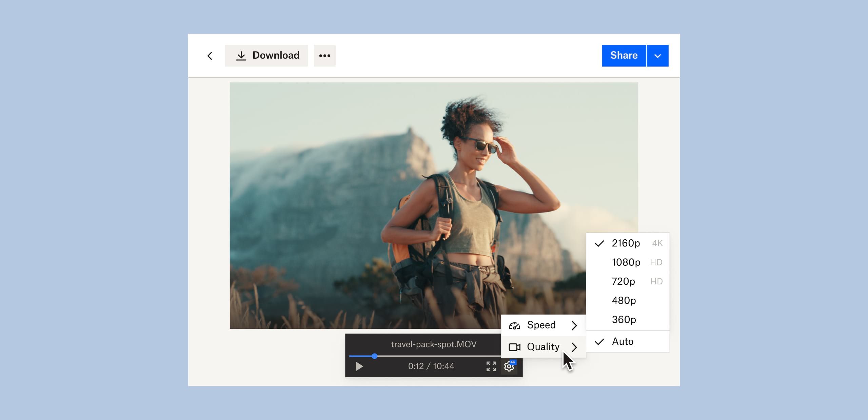
Task: Select 2160p 4K quality option
Action: pyautogui.click(x=626, y=243)
